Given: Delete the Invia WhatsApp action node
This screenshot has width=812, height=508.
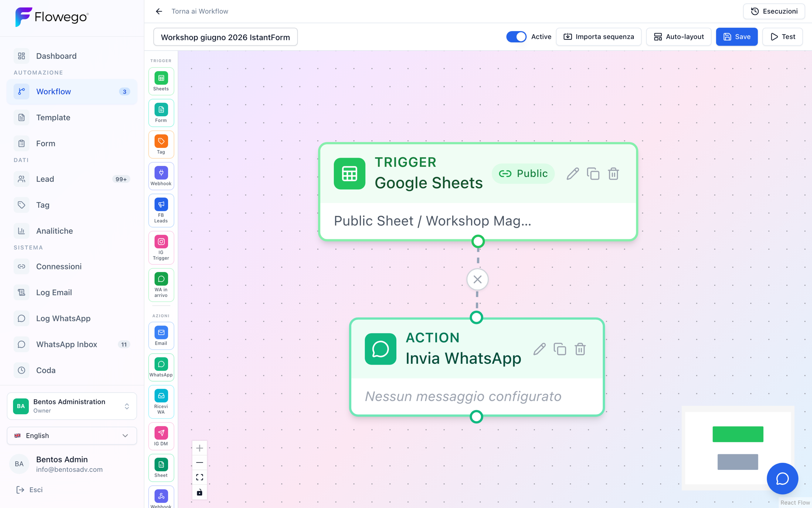Looking at the screenshot, I should pyautogui.click(x=580, y=349).
